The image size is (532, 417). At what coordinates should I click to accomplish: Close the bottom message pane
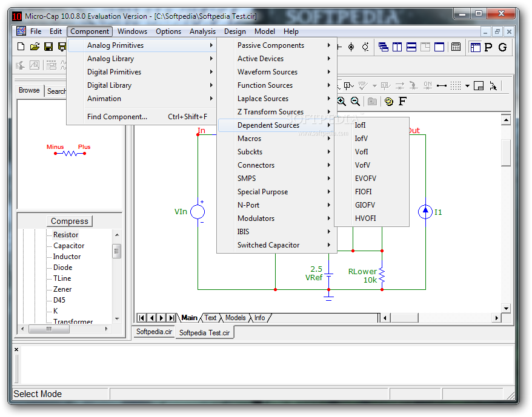tap(16, 350)
